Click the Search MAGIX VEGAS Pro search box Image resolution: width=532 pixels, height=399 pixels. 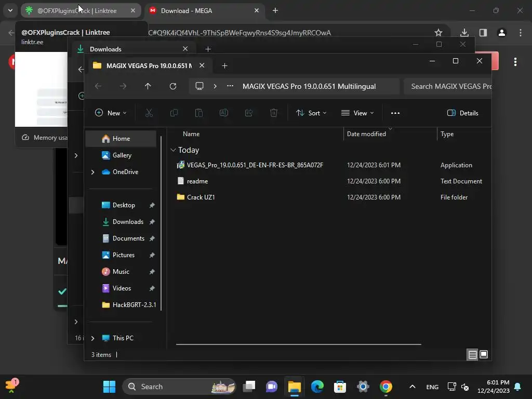tap(448, 86)
